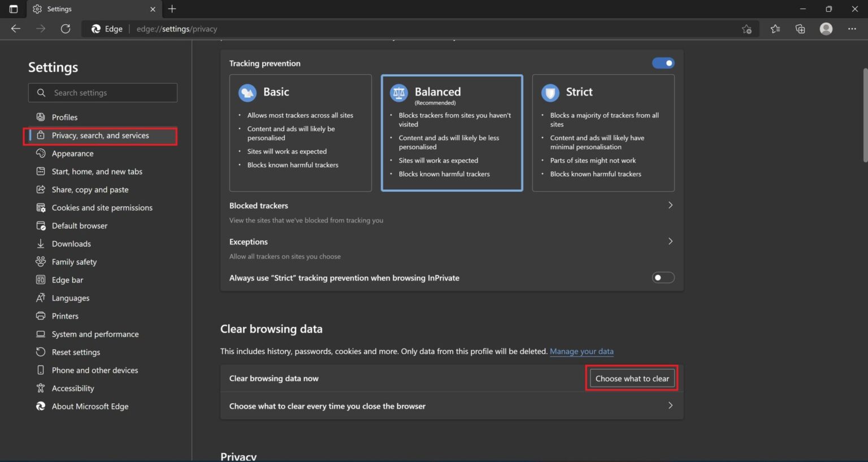Open System and performance settings
Viewport: 868px width, 462px height.
[x=94, y=334]
